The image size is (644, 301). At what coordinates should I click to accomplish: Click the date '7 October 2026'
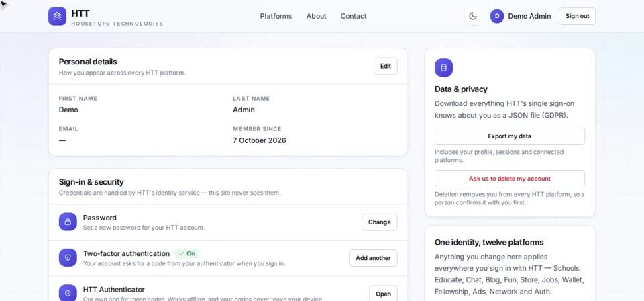(259, 140)
